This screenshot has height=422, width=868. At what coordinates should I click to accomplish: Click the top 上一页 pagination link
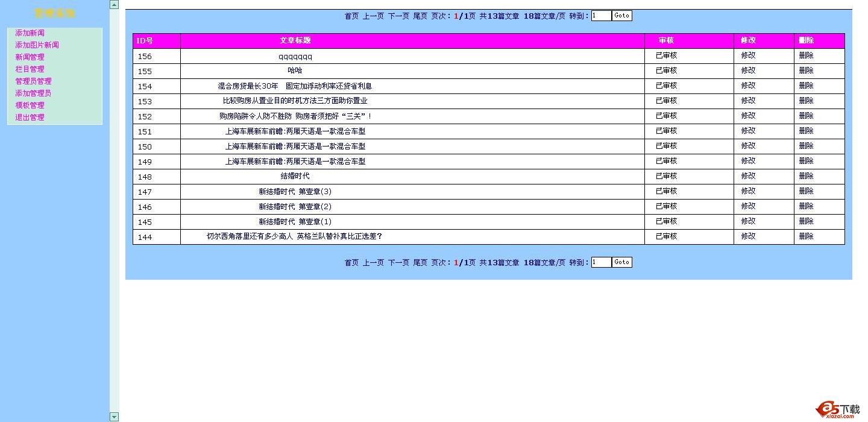point(373,16)
